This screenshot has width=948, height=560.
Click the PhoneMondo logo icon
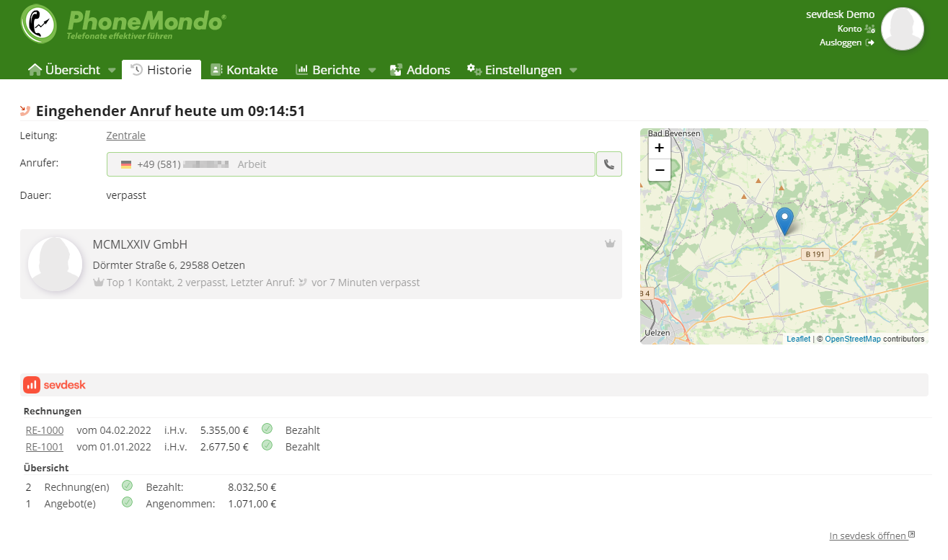pos(39,24)
